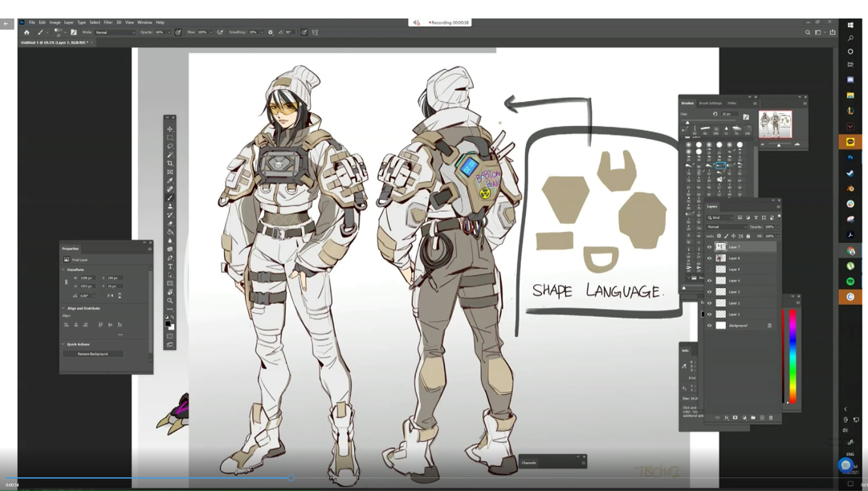Hide the Background layer eye
The height and width of the screenshot is (491, 868).
pyautogui.click(x=710, y=326)
